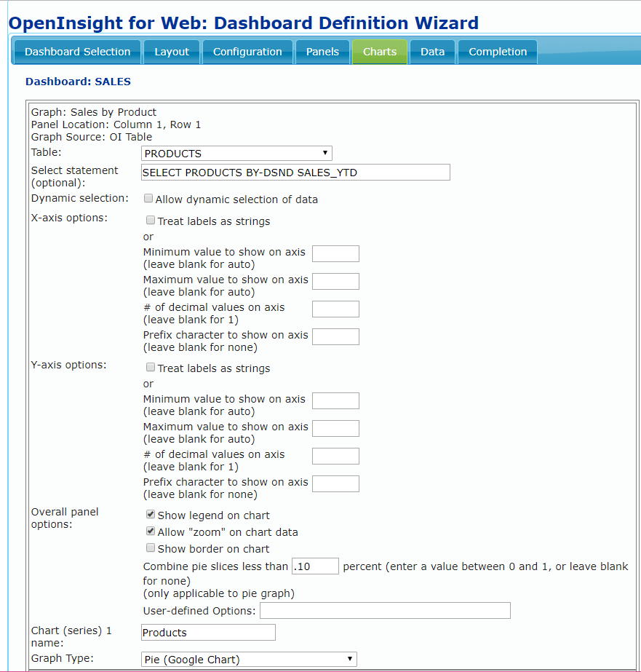This screenshot has height=672, width=641.
Task: Click 'Graph Source: OI Table' text
Action: point(92,137)
